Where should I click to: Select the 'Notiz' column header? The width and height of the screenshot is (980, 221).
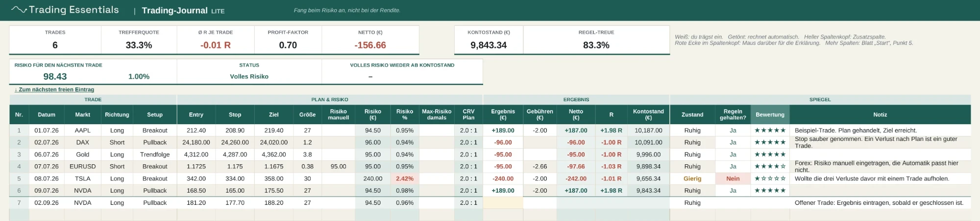coord(880,114)
